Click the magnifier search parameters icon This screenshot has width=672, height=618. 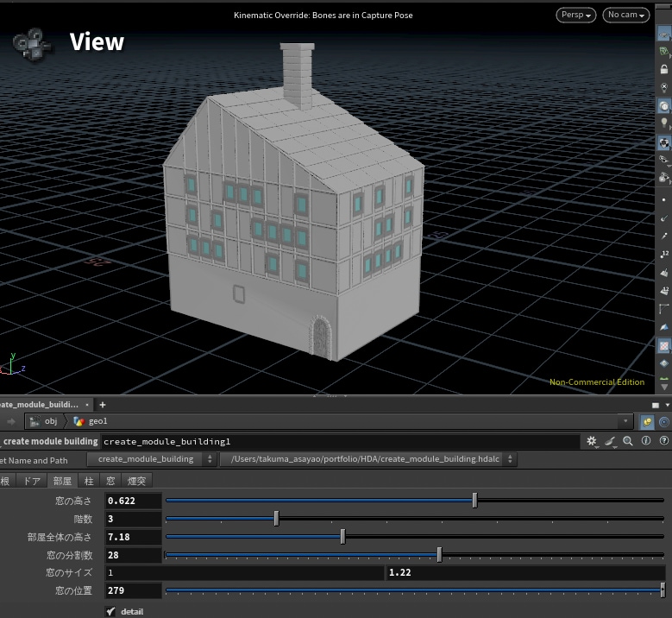click(x=628, y=441)
